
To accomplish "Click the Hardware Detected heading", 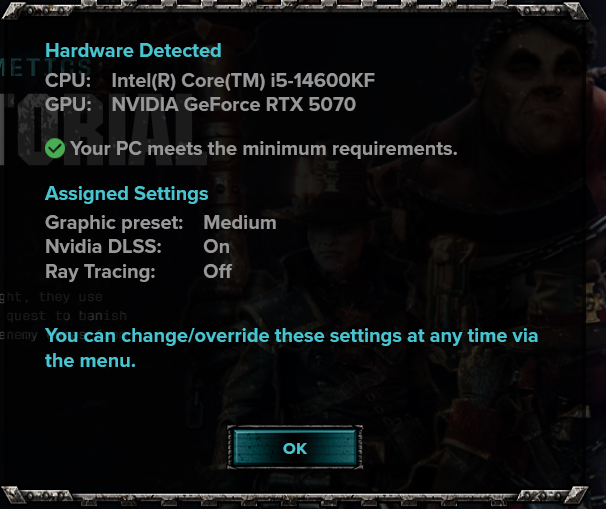I will (133, 51).
